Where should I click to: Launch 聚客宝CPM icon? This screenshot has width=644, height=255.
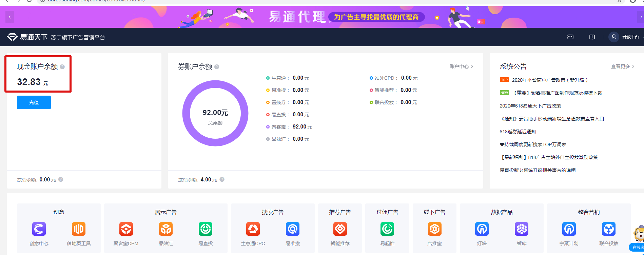click(x=126, y=229)
